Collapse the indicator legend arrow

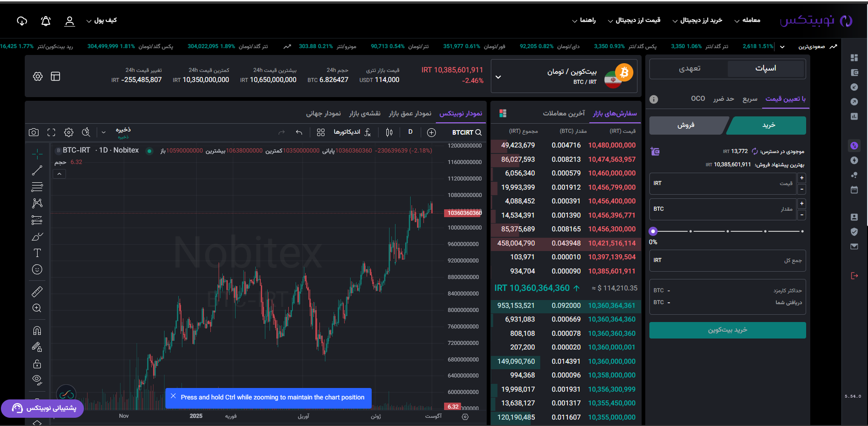tap(59, 174)
